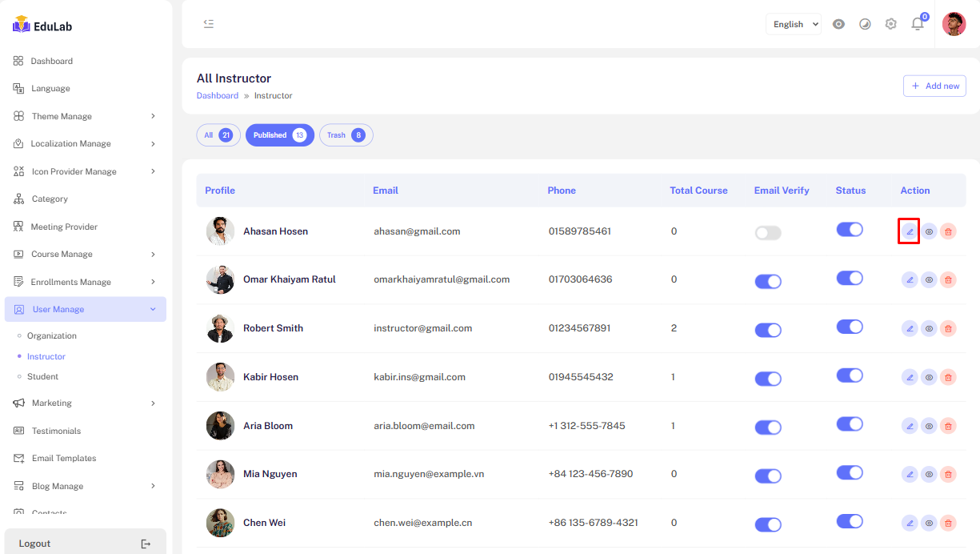Open the settings gear icon in header
Viewport: 980px width, 554px height.
(x=891, y=24)
